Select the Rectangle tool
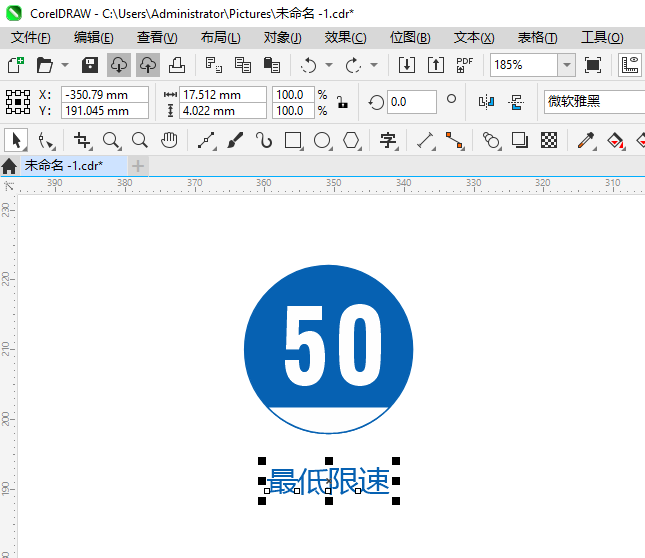 pos(293,140)
